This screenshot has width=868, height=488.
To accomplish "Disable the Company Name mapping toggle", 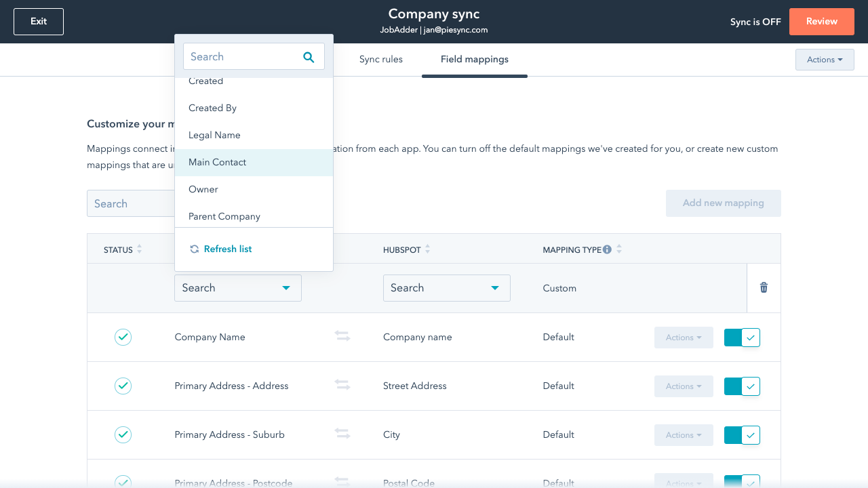I will (x=742, y=338).
